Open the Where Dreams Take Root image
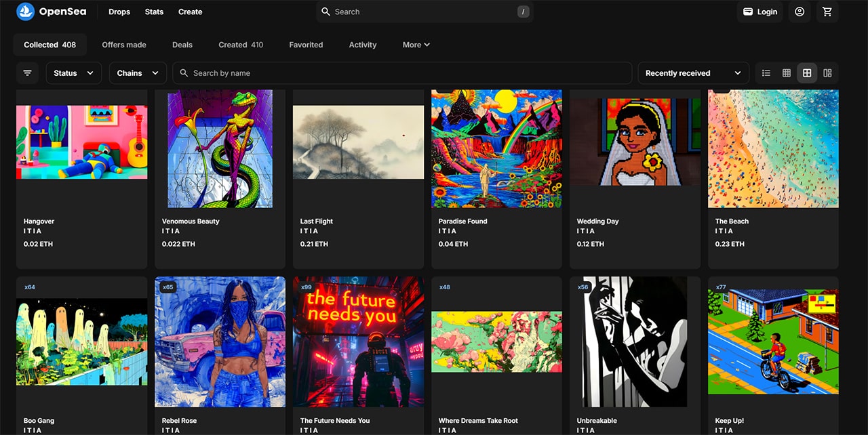This screenshot has width=868, height=435. pos(497,341)
